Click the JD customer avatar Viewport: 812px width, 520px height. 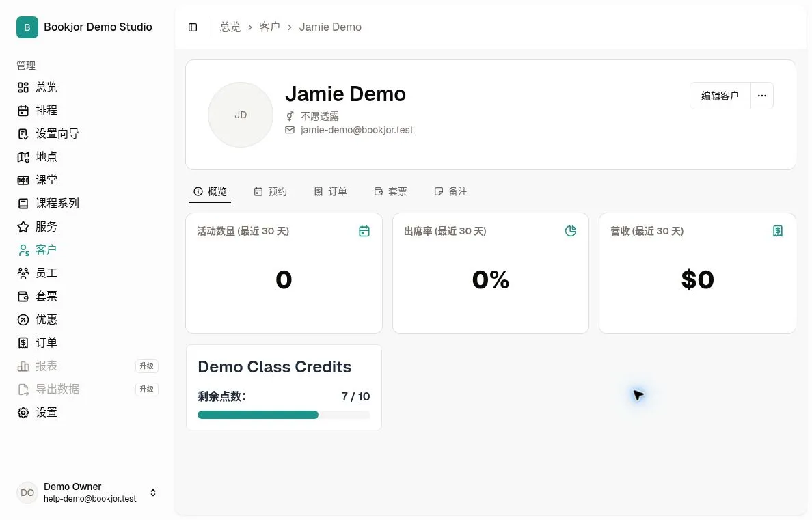(241, 115)
